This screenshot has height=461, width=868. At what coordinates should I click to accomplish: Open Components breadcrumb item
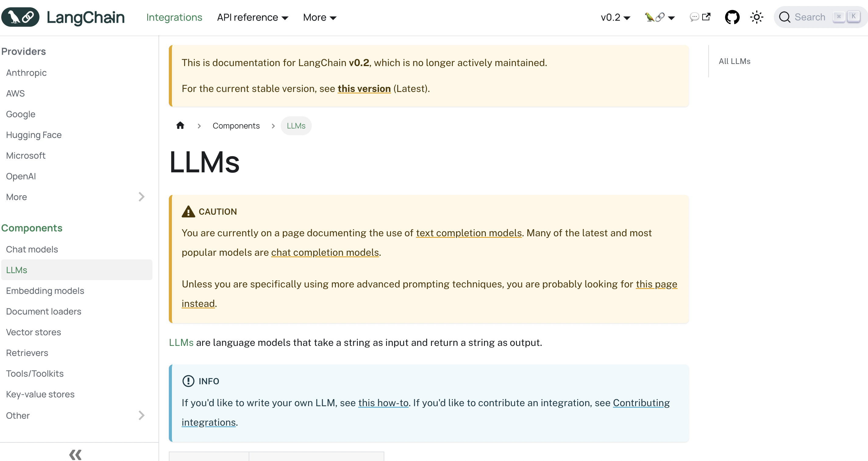click(x=236, y=126)
